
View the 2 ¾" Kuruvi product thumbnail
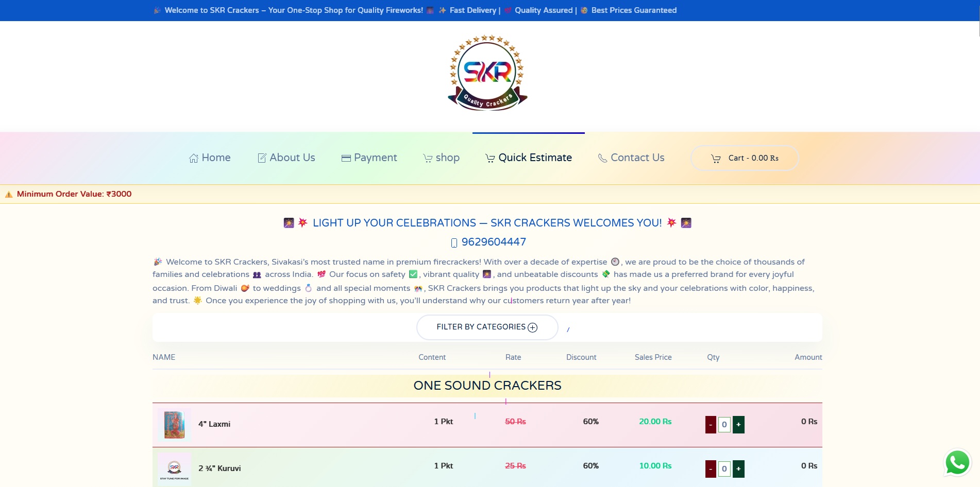175,468
